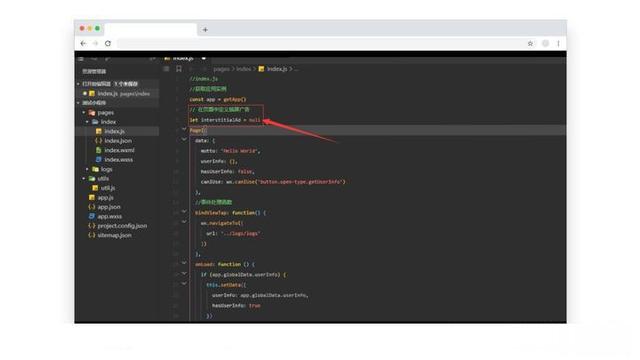Select the index.js editor tab
This screenshot has width=640, height=360.
tap(183, 58)
